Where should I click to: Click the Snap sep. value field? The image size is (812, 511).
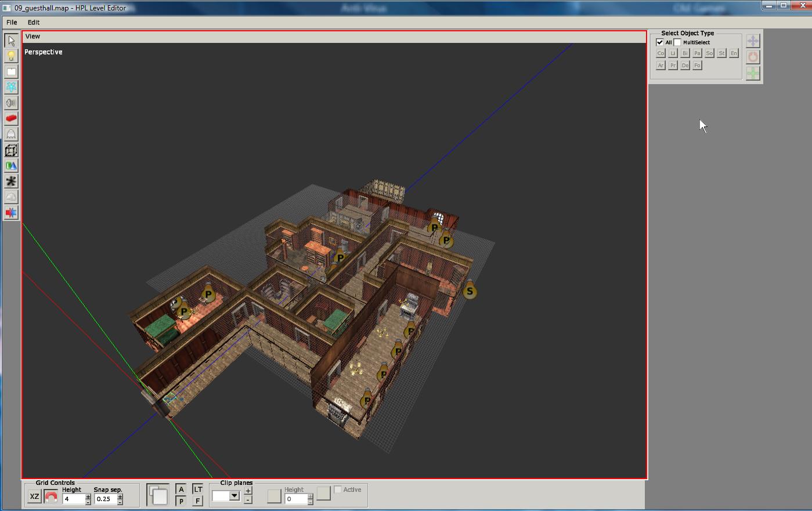(x=105, y=499)
